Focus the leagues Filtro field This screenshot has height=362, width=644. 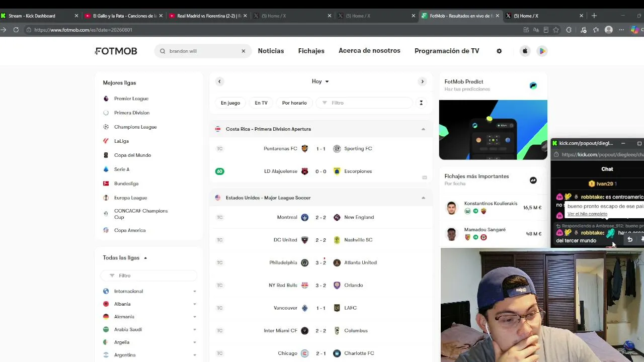click(148, 276)
